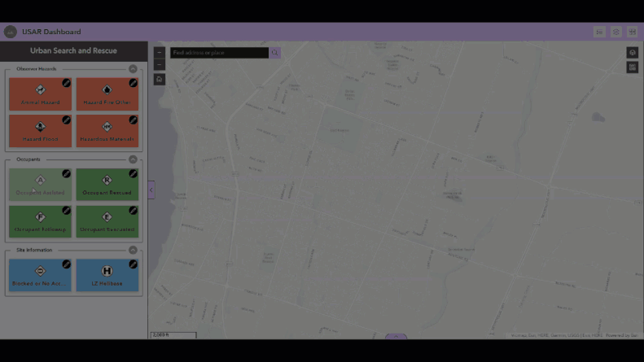The image size is (644, 362).
Task: Click the pencil icon on Occupant Assisted
Action: tap(66, 173)
